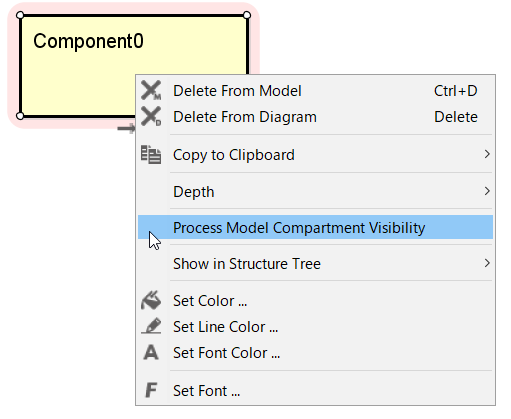Click the Component0 label text
Screen dimensions: 511x419
pyautogui.click(x=88, y=41)
